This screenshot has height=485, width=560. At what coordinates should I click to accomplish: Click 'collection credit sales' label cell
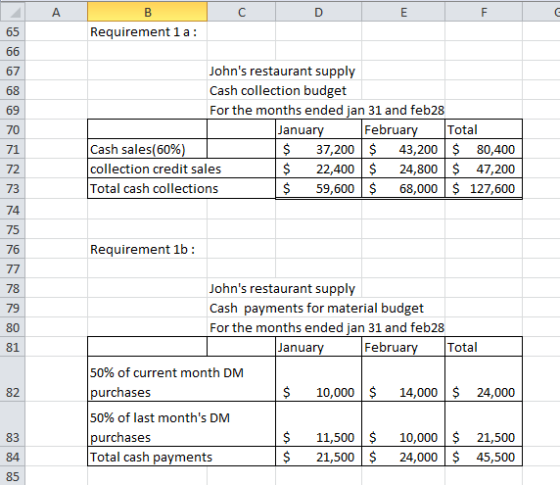(181, 169)
